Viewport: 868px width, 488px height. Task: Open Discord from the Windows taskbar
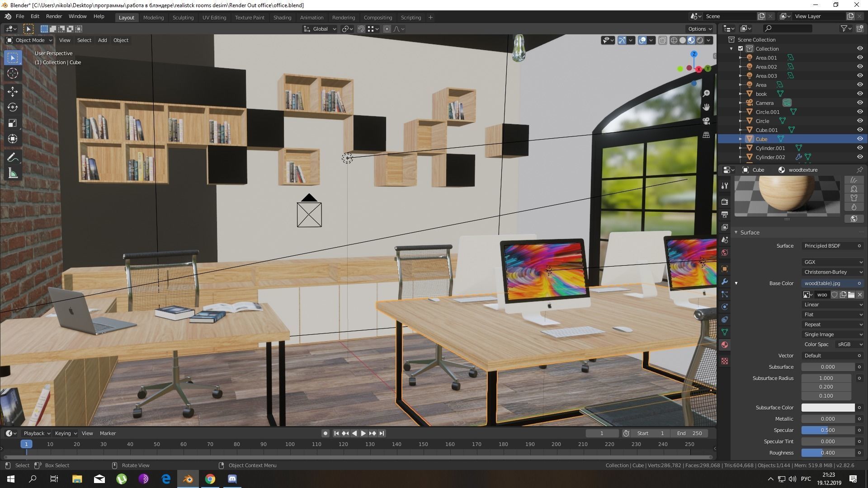tap(232, 479)
